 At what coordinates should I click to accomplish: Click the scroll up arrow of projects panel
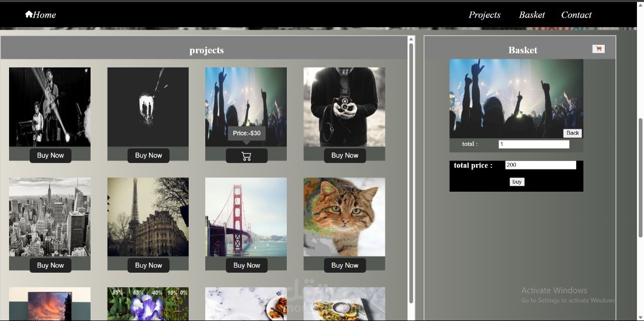pyautogui.click(x=411, y=39)
